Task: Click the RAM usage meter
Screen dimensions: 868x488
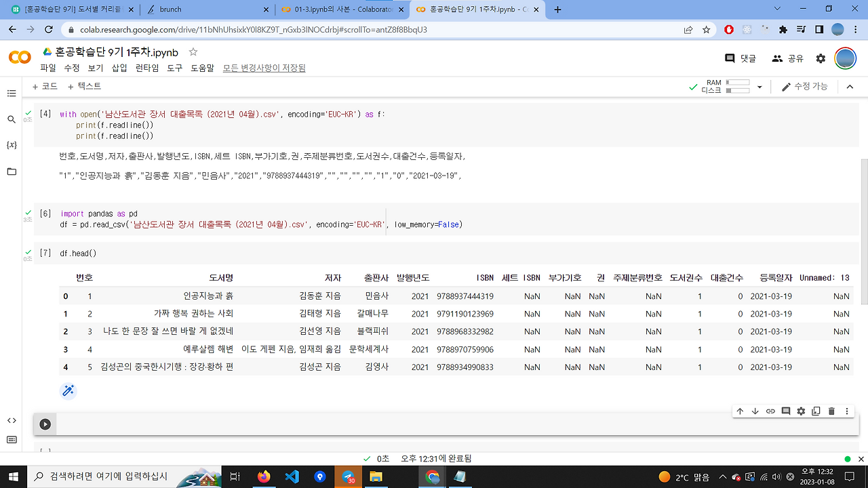Action: [x=736, y=83]
